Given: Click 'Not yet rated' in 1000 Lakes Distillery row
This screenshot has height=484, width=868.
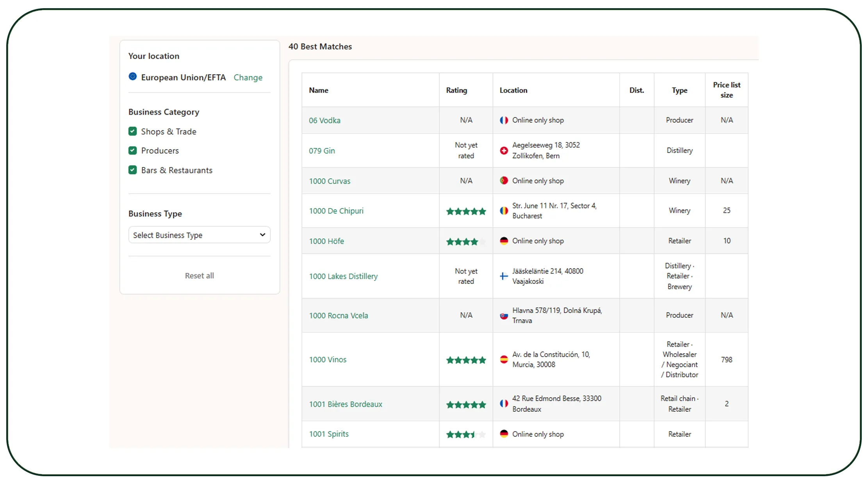Looking at the screenshot, I should coord(466,276).
